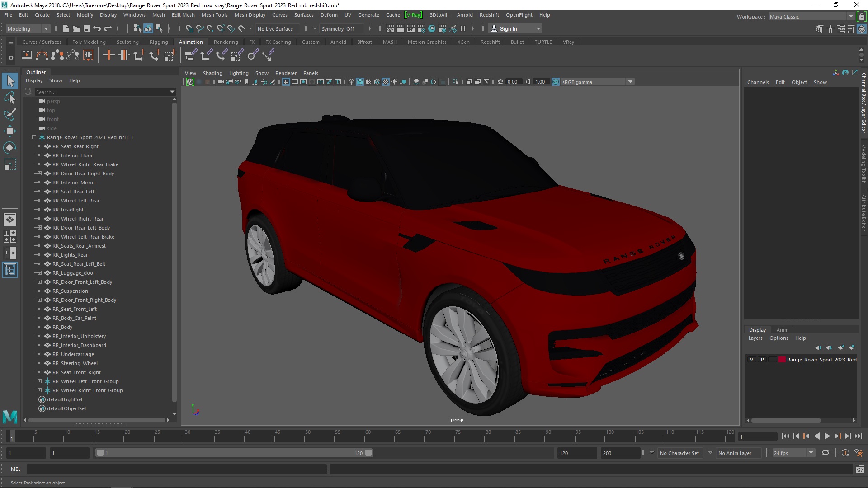Toggle auto keyframe
Image resolution: width=868 pixels, height=488 pixels.
[x=845, y=453]
